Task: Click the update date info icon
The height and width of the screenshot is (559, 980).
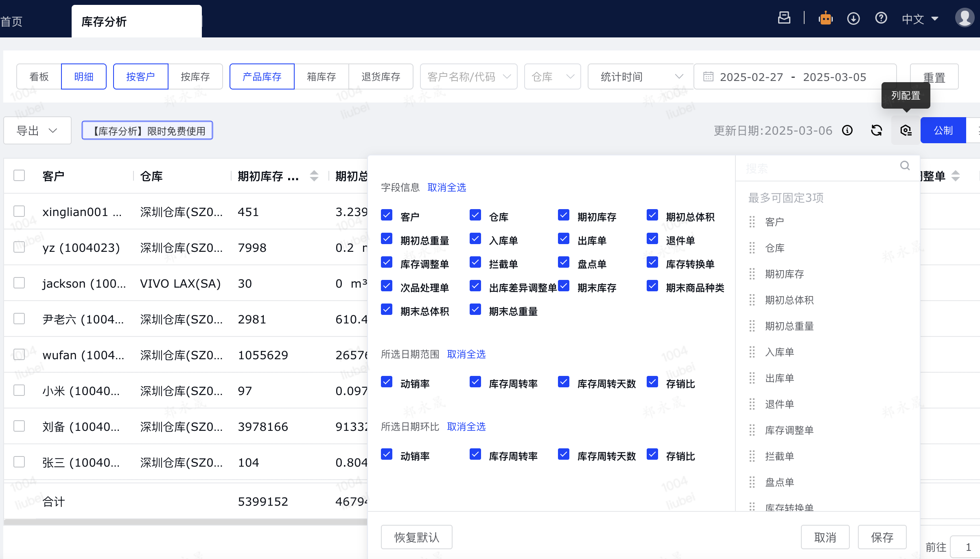Action: pos(847,130)
